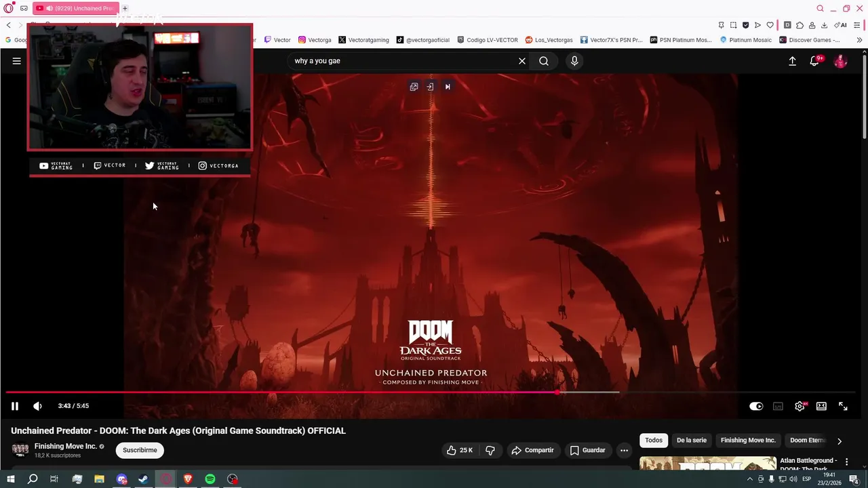Viewport: 868px width, 488px height.
Task: Click the Suscribirme button
Action: [140, 450]
